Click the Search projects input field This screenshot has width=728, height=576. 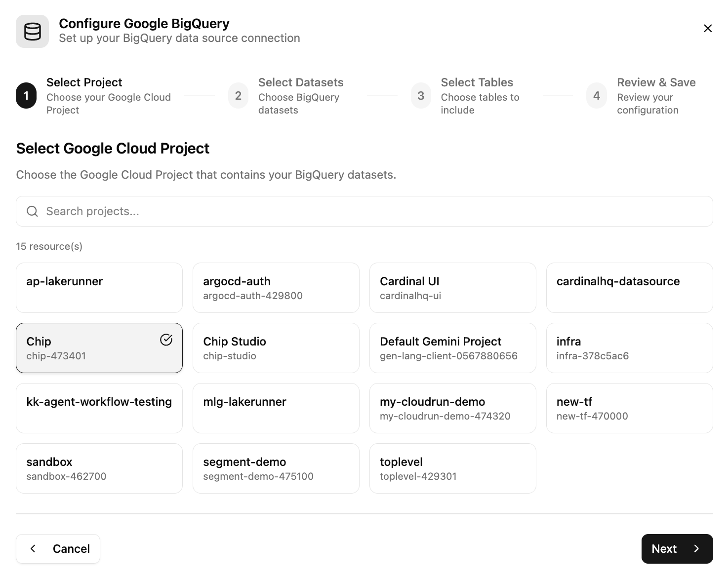tap(364, 211)
